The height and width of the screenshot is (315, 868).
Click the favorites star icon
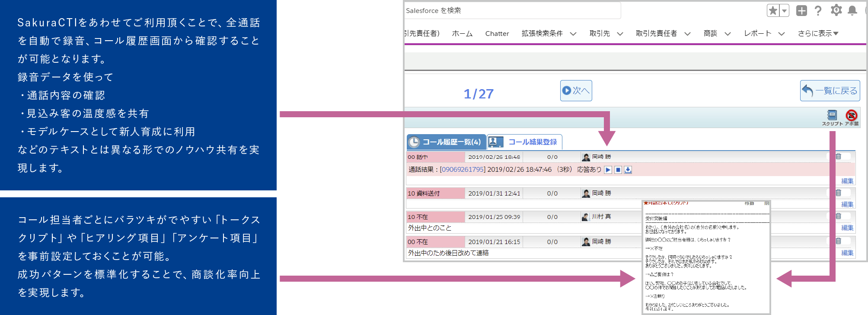click(x=773, y=10)
